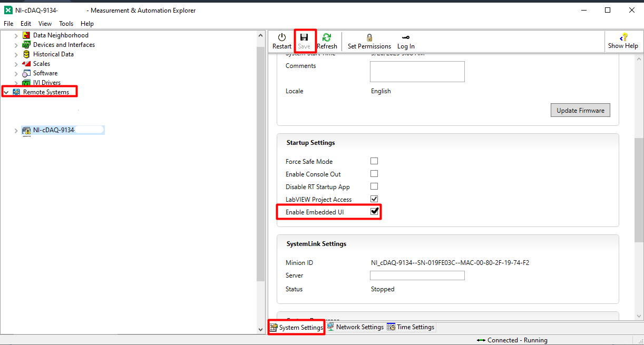Switch to the Time Settings tab
Screen dimensions: 644x345
[x=411, y=327]
